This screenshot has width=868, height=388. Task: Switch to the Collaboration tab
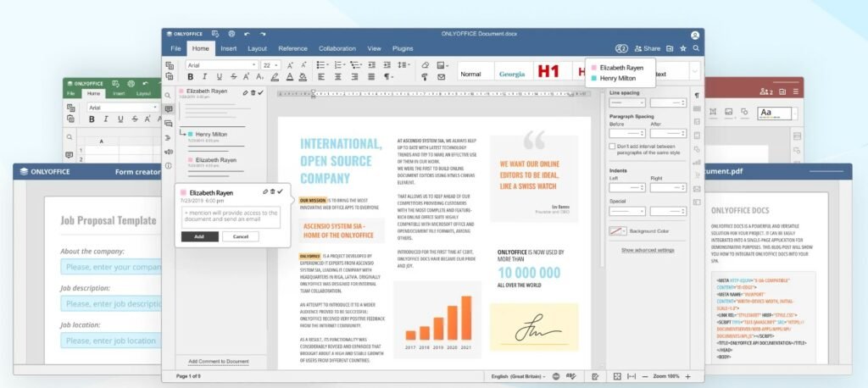pyautogui.click(x=337, y=48)
